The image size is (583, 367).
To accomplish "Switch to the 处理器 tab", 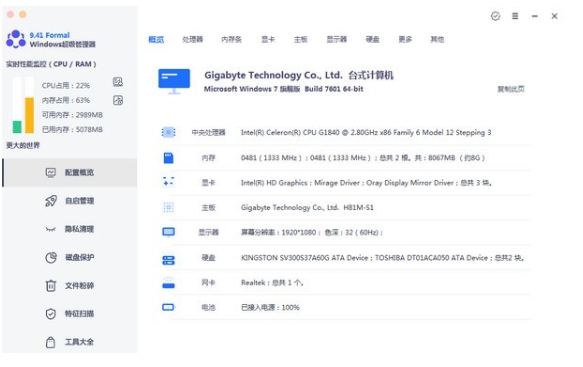I will [x=193, y=39].
